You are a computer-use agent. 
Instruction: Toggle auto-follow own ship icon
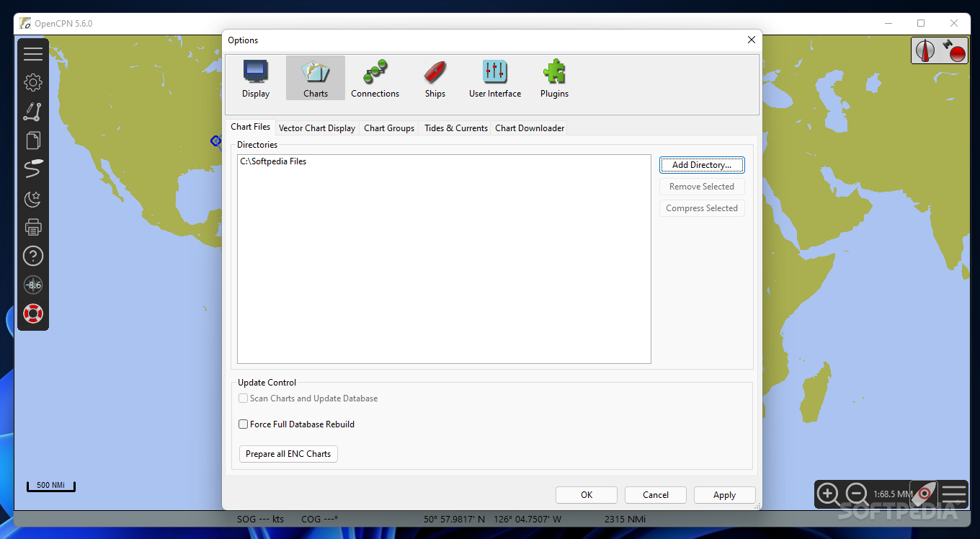924,494
